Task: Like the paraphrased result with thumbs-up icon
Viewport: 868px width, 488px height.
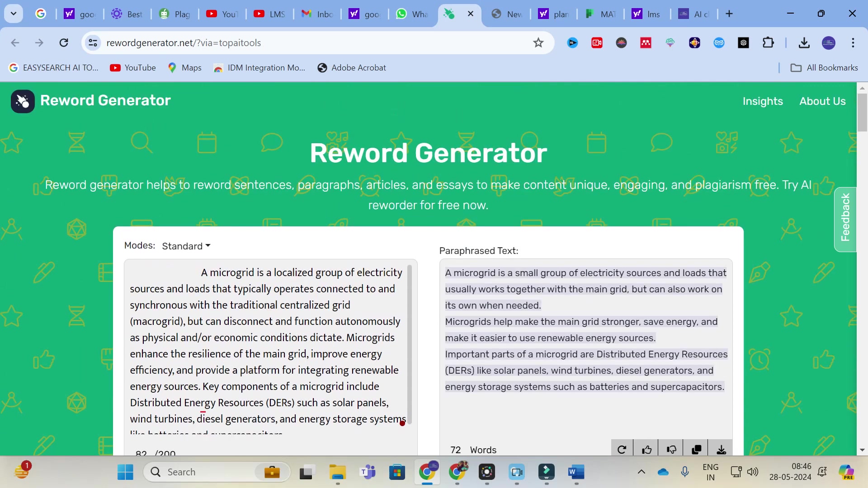Action: click(647, 450)
